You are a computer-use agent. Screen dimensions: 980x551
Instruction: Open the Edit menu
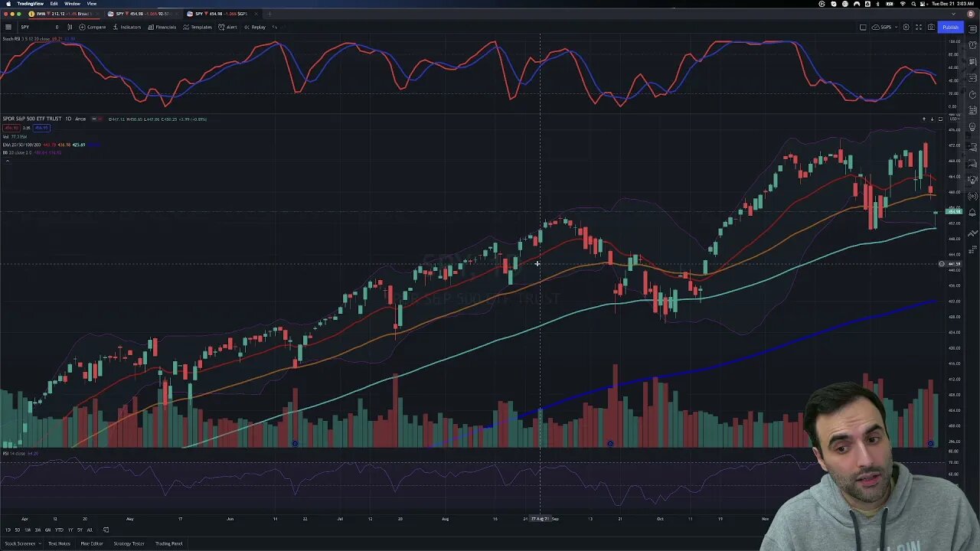pyautogui.click(x=54, y=4)
